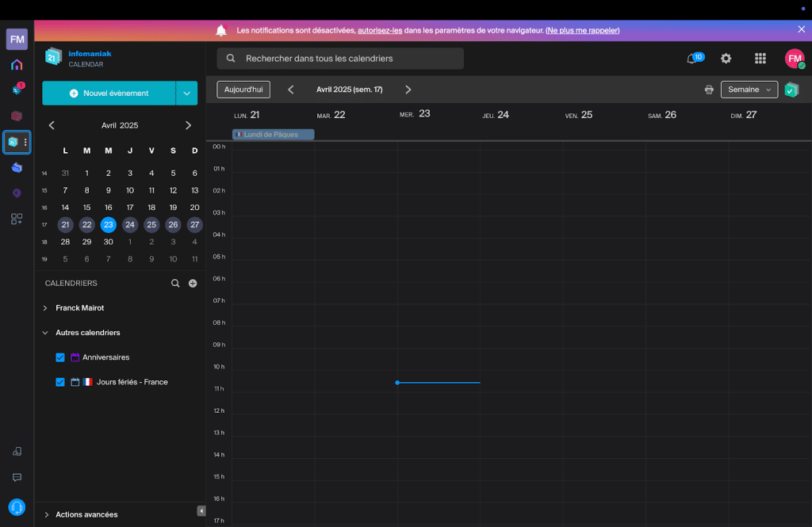Viewport: 812px width, 527px height.
Task: Click the notifications bell icon
Action: pyautogui.click(x=692, y=59)
